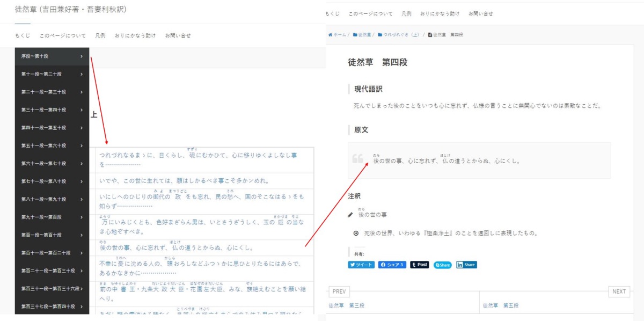Image resolution: width=644 pixels, height=321 pixels.
Task: Expand the chevron beside 第百二十一段〜第百三十段
Action: pos(82,271)
